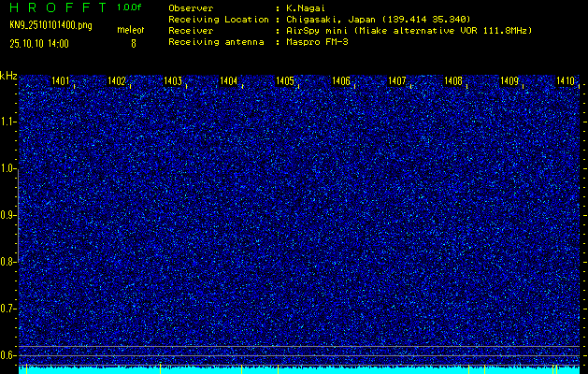Select the 1407 time marker
The height and width of the screenshot is (374, 588).
click(x=397, y=81)
